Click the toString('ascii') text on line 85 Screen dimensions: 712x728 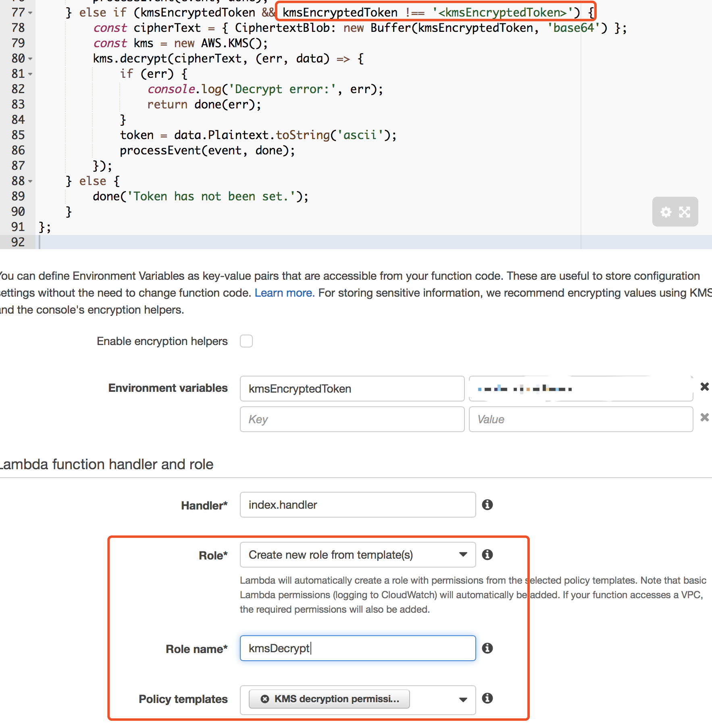pos(333,135)
